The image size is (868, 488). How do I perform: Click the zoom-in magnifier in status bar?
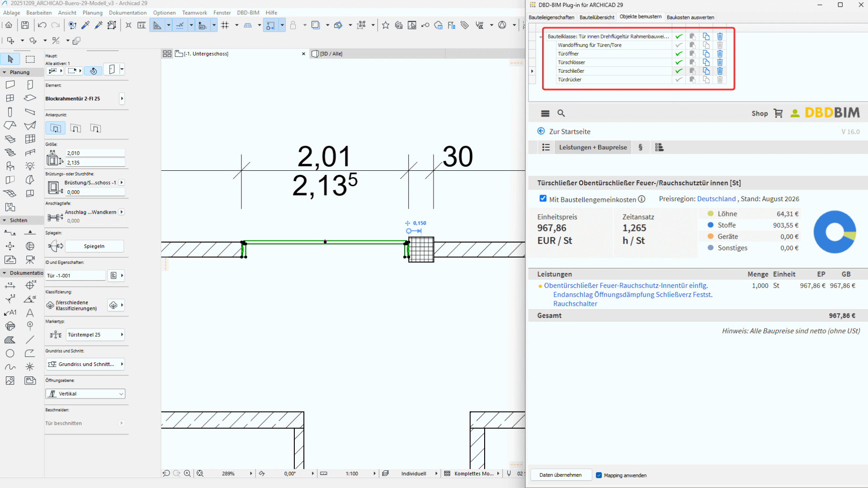pos(187,474)
